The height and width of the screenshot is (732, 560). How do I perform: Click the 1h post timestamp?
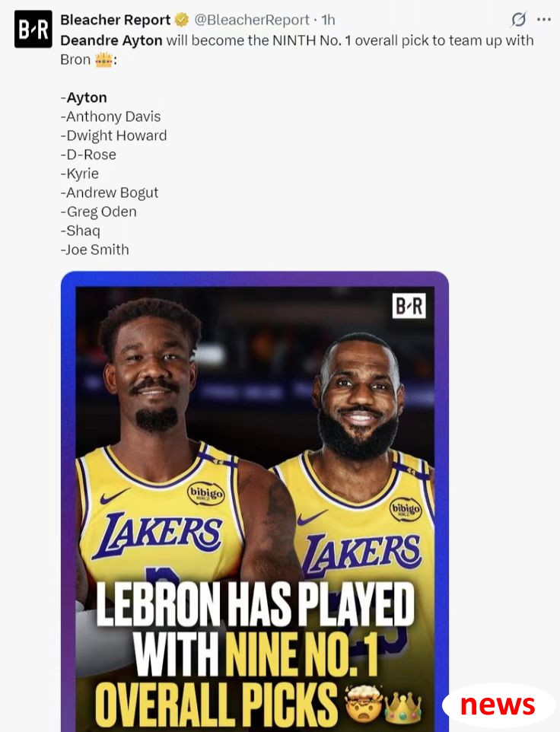(x=328, y=20)
